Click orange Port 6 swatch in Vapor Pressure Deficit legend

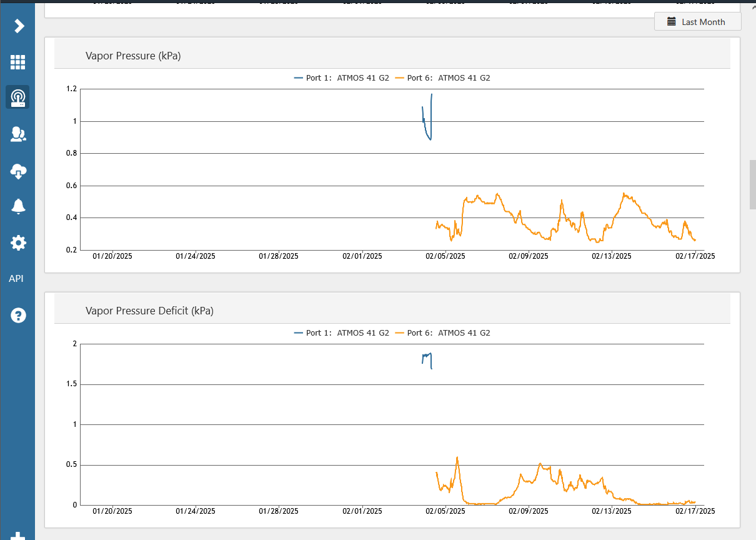400,333
